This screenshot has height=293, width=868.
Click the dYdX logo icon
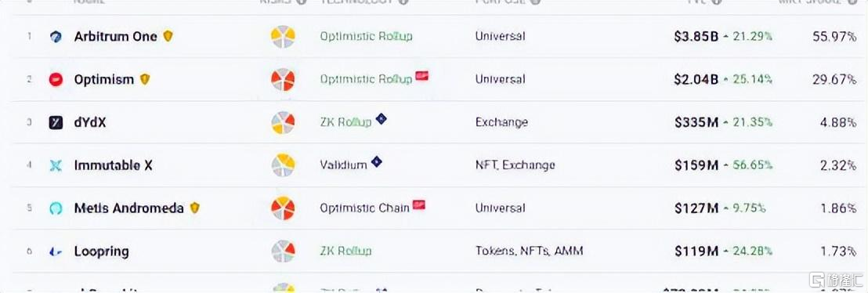pos(56,122)
